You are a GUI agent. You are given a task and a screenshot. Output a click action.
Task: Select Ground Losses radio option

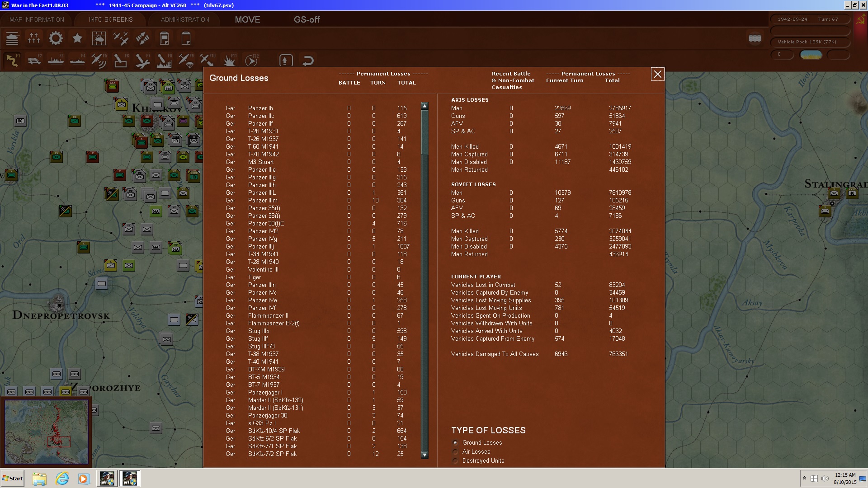455,443
